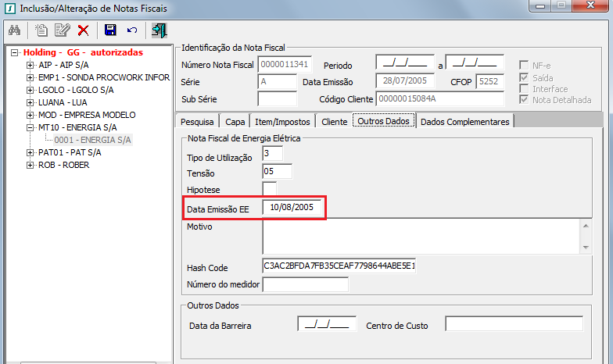613x364 pixels.
Task: Open the Dados Complementares tab
Action: [464, 122]
